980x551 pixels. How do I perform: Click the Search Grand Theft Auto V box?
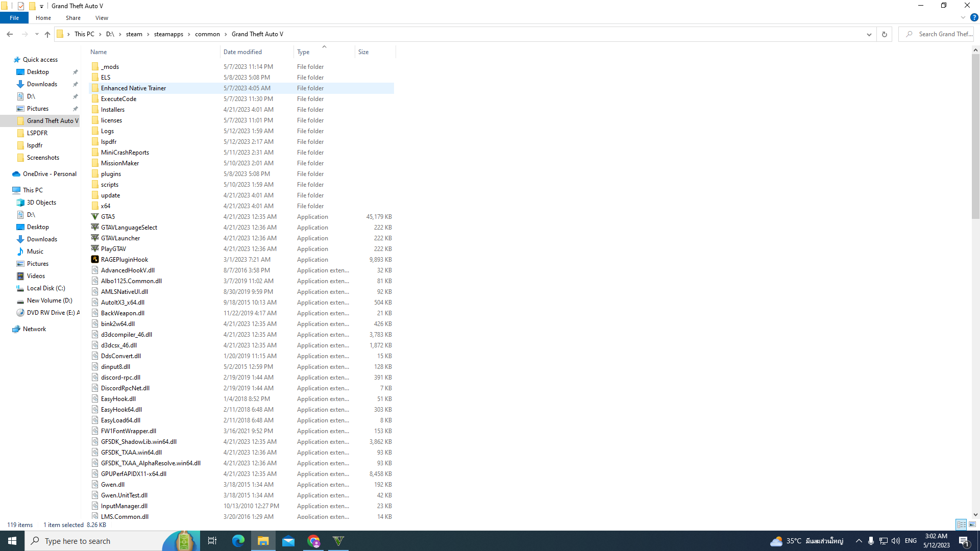coord(939,34)
